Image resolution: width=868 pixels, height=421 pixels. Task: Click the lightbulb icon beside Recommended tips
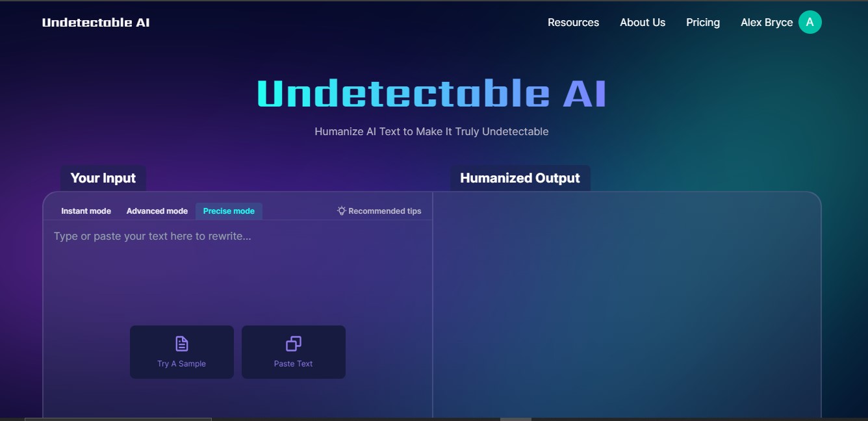340,210
